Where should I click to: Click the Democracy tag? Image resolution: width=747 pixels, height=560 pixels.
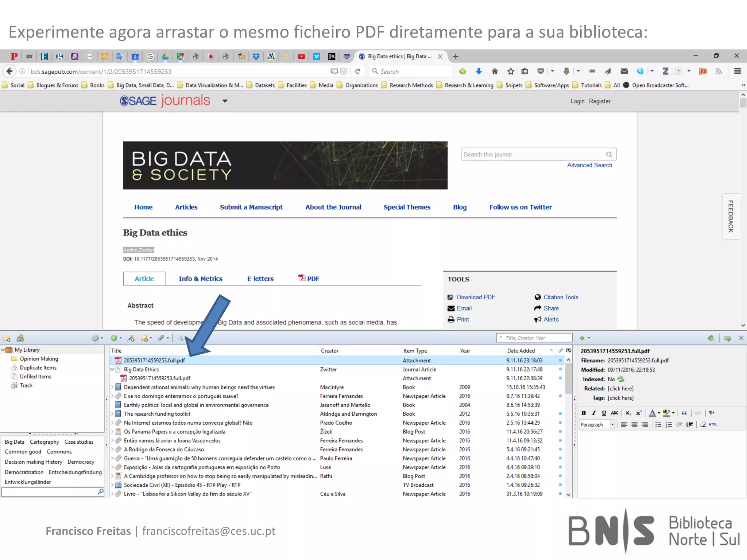81,462
